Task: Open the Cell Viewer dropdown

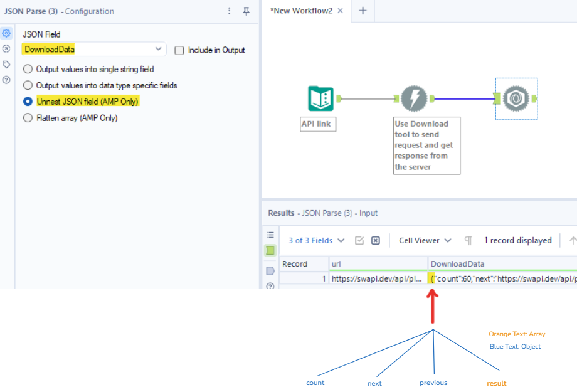Action: point(425,240)
